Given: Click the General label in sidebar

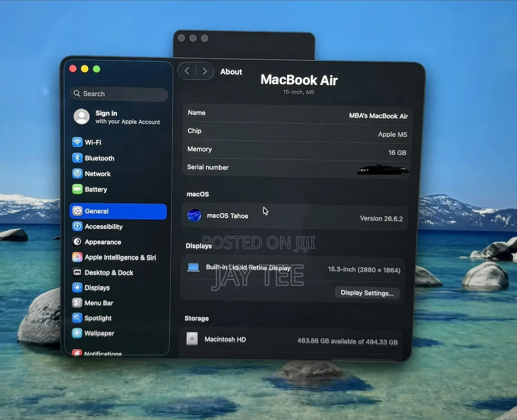Looking at the screenshot, I should tap(97, 211).
